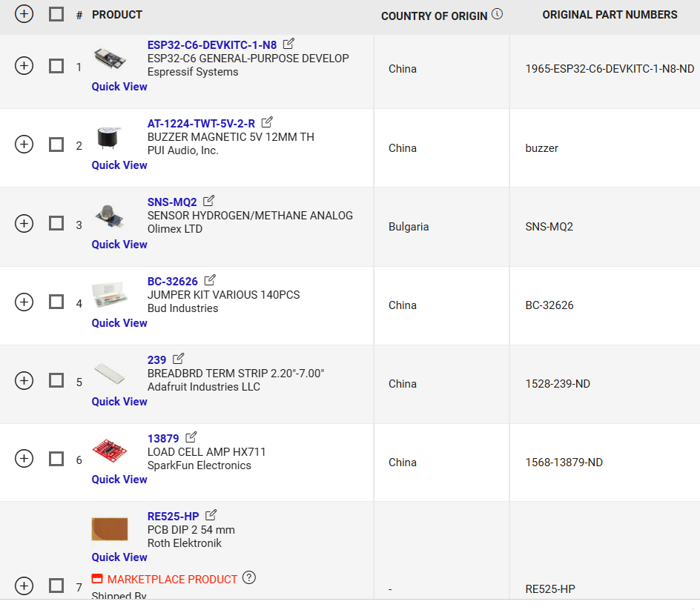
Task: Tick the select-all checkbox in header
Action: click(56, 14)
